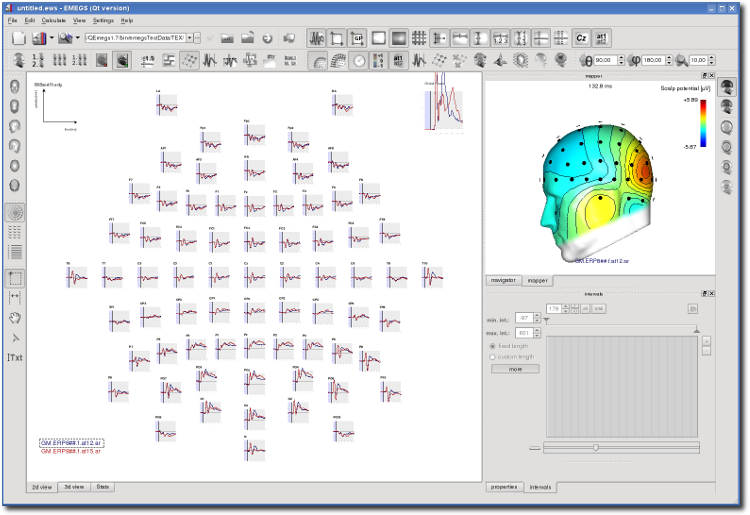Screen dimensions: 750x515
Task: Click the top head-view icon in left sidebar
Action: click(16, 87)
